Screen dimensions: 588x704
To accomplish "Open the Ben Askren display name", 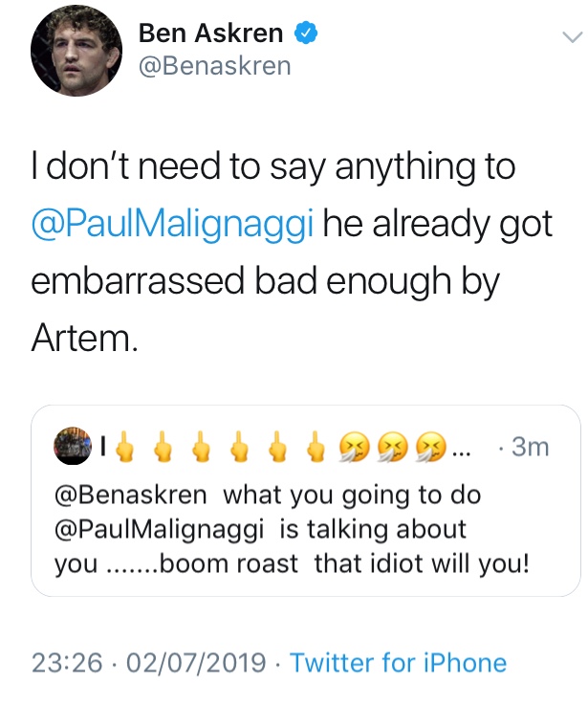I will pyautogui.click(x=210, y=33).
